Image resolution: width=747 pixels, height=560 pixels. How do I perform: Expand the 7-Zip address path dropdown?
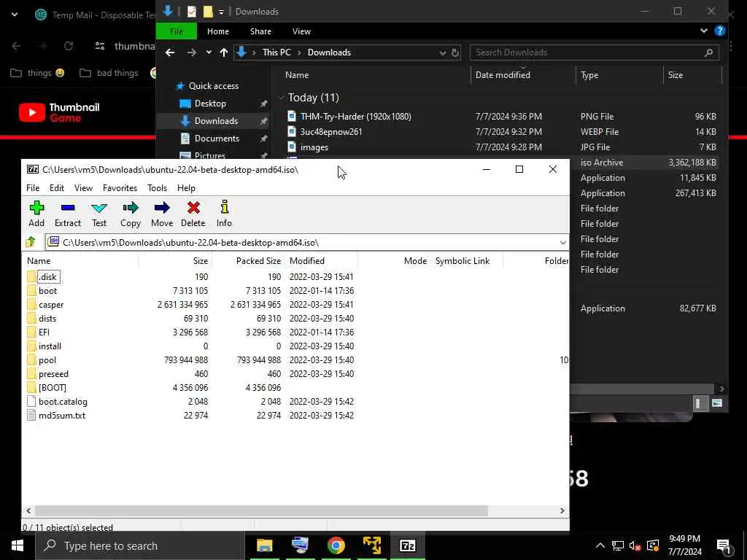(x=562, y=242)
